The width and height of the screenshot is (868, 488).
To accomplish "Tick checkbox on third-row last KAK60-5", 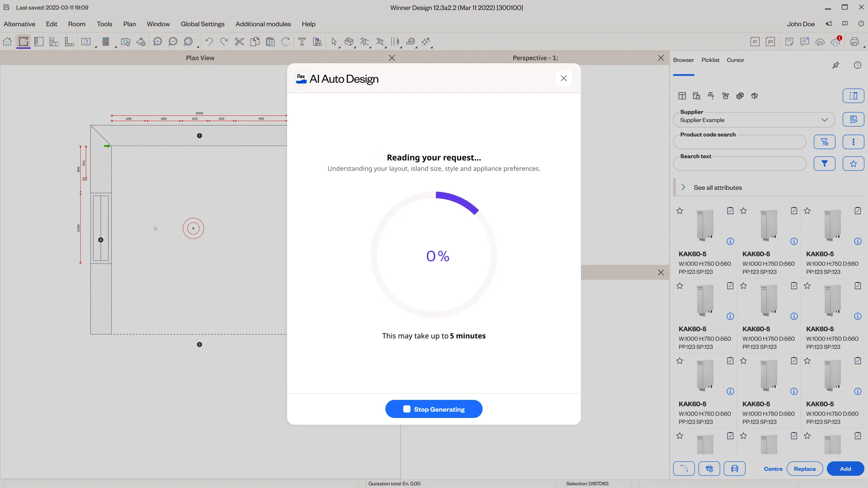I will coord(858,361).
